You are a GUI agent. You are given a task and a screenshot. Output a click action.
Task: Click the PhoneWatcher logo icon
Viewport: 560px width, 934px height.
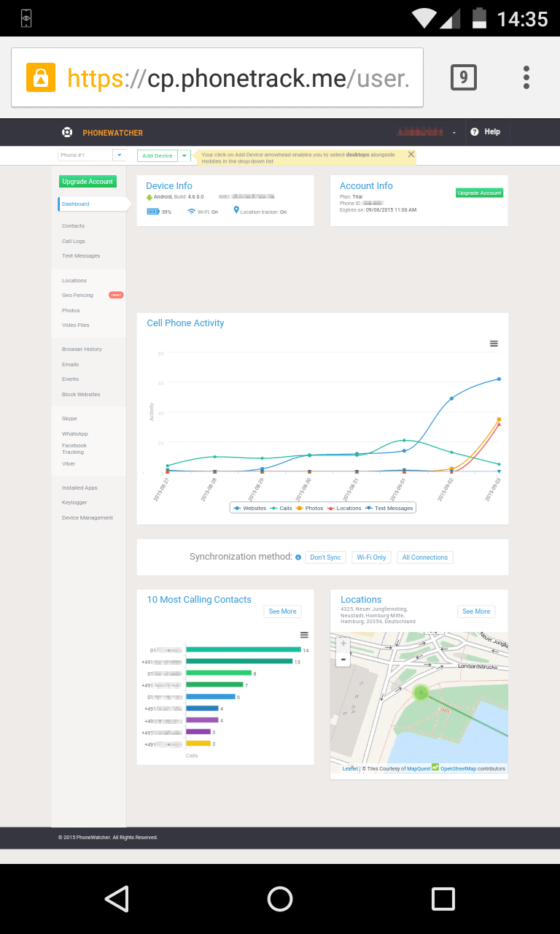tap(67, 132)
